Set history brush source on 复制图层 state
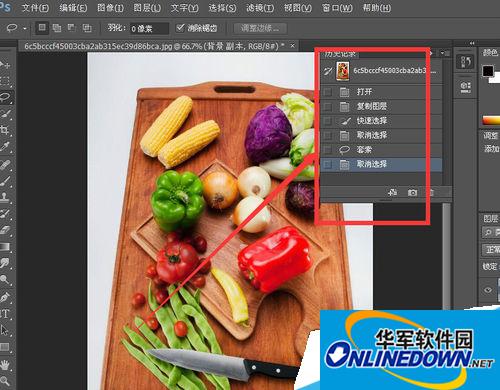 point(328,106)
